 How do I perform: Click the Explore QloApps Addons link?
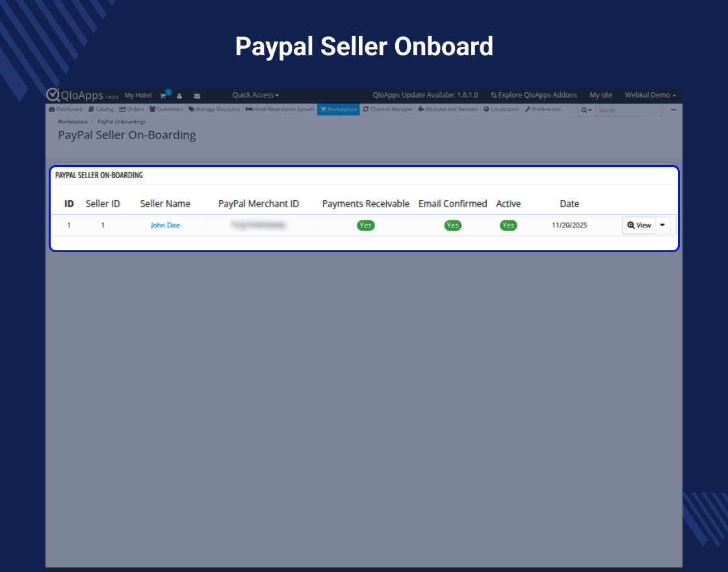(x=534, y=95)
